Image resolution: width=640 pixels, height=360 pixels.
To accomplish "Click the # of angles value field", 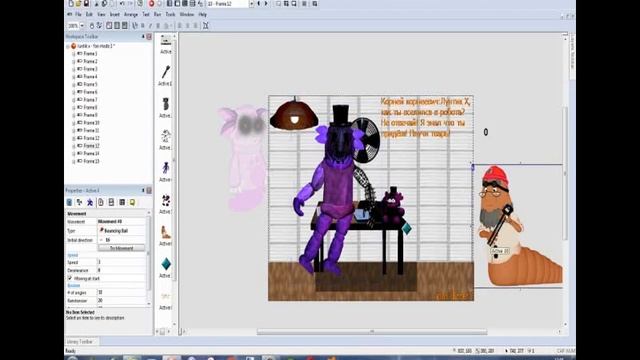I will pos(121,293).
